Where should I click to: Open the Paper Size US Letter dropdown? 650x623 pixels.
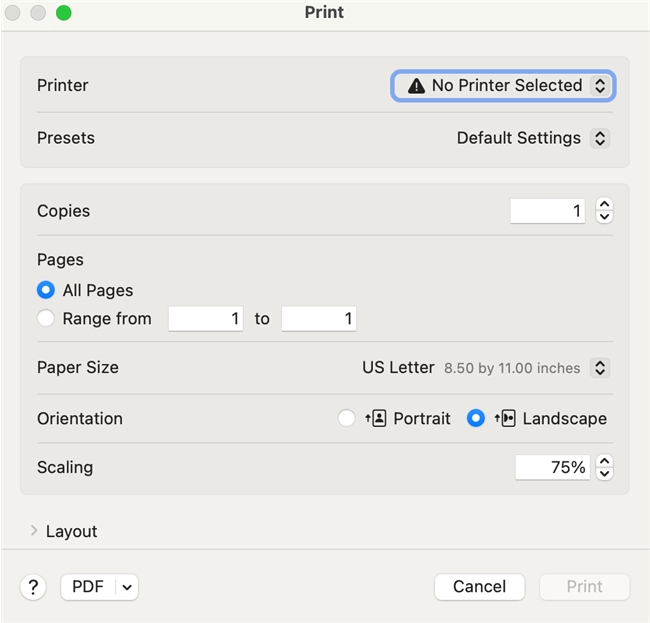click(486, 368)
